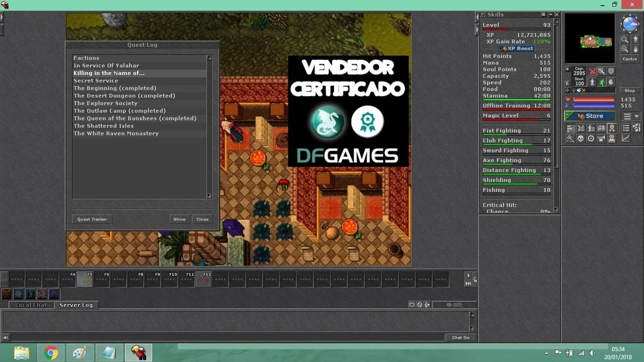Open bestiary monster icon
This screenshot has height=362, width=644.
602,139
